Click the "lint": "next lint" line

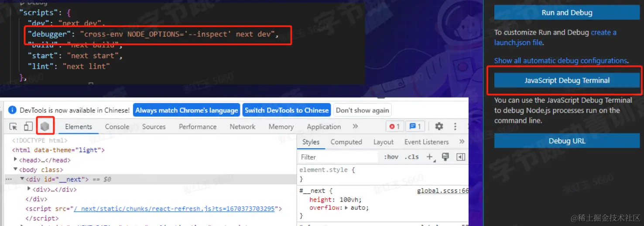(x=69, y=66)
